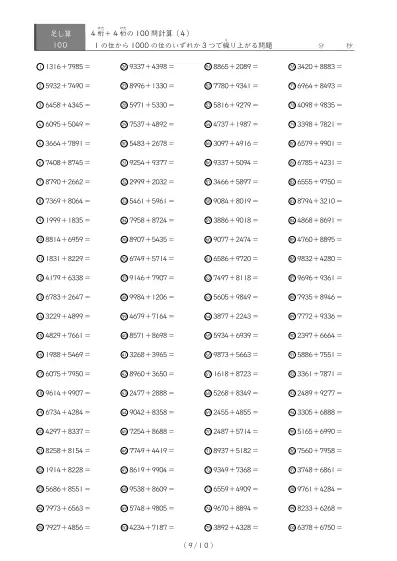Click the gray 足し算 100 header box
Image resolution: width=397 pixels, height=561 pixels.
pyautogui.click(x=60, y=38)
